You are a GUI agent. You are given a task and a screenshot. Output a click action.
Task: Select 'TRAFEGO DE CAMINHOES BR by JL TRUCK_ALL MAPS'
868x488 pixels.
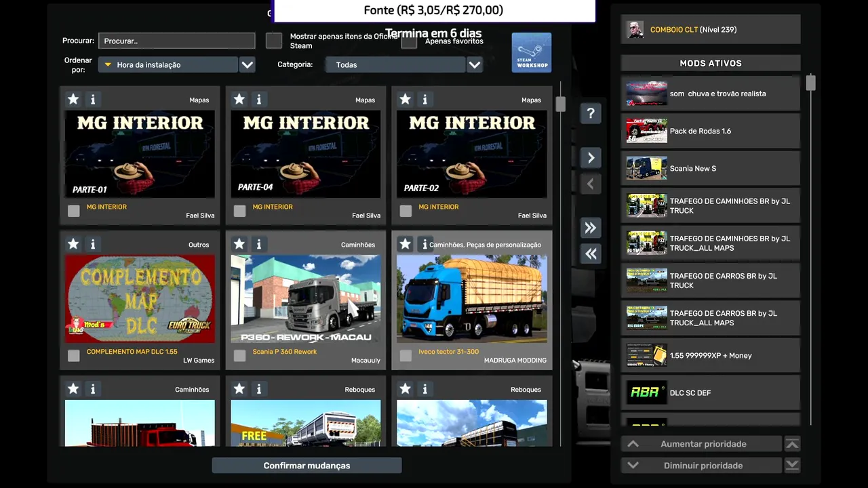coord(711,243)
